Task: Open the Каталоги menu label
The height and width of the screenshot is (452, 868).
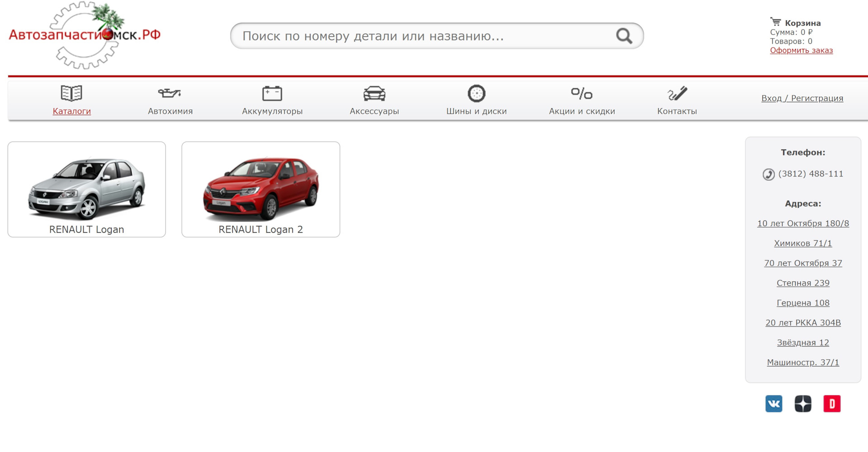Action: coord(72,111)
